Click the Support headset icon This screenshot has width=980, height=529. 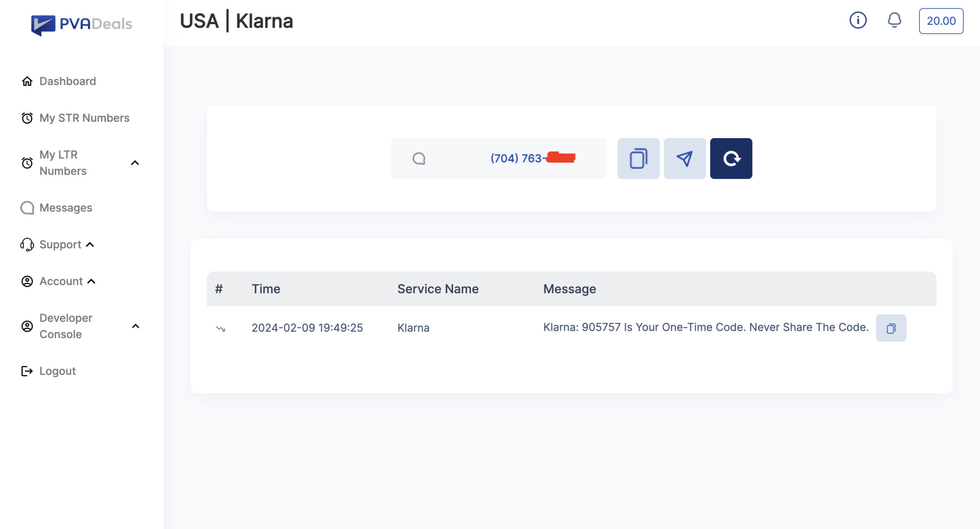[27, 245]
